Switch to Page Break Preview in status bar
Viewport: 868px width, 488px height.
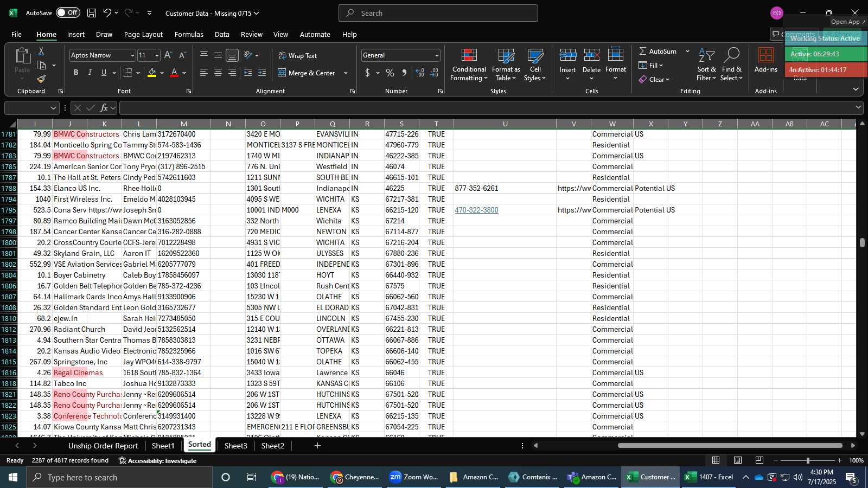[x=759, y=460]
